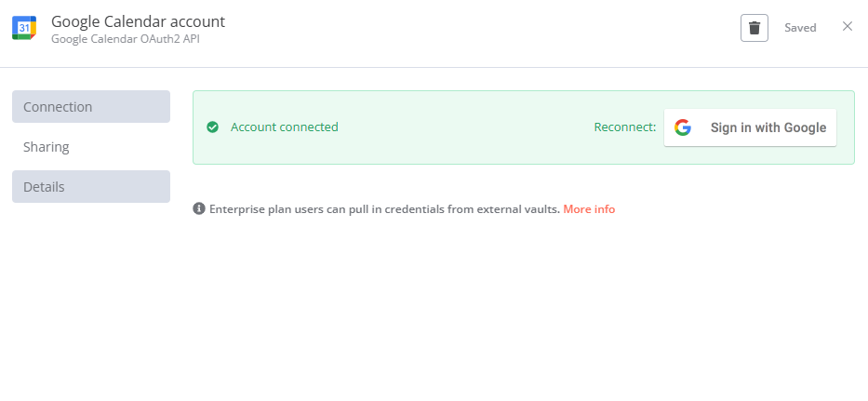The image size is (868, 401).
Task: Click Google Calendar OAuth2 API subtitle
Action: pyautogui.click(x=125, y=39)
